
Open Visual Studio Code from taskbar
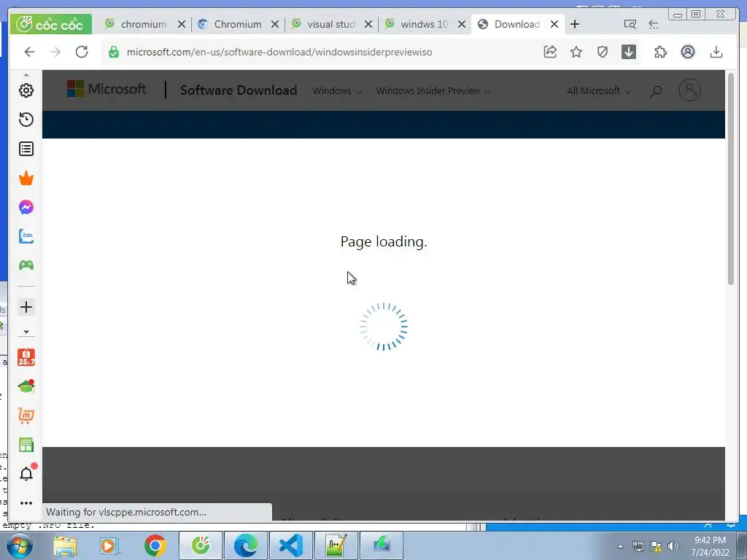(x=290, y=545)
